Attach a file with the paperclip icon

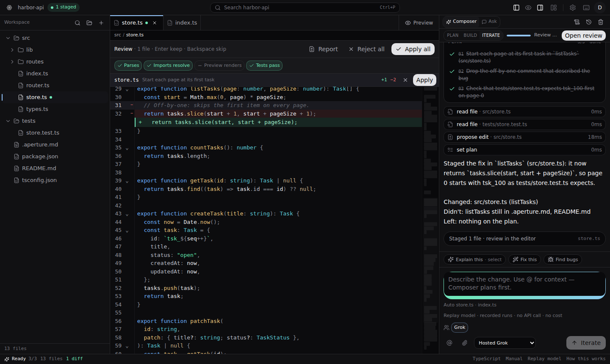(x=465, y=343)
